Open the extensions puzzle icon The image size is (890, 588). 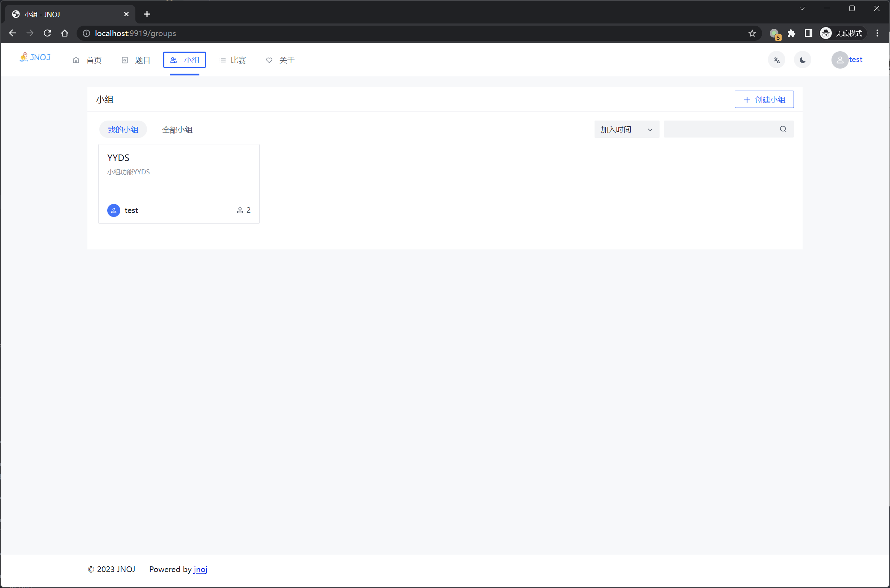point(791,33)
